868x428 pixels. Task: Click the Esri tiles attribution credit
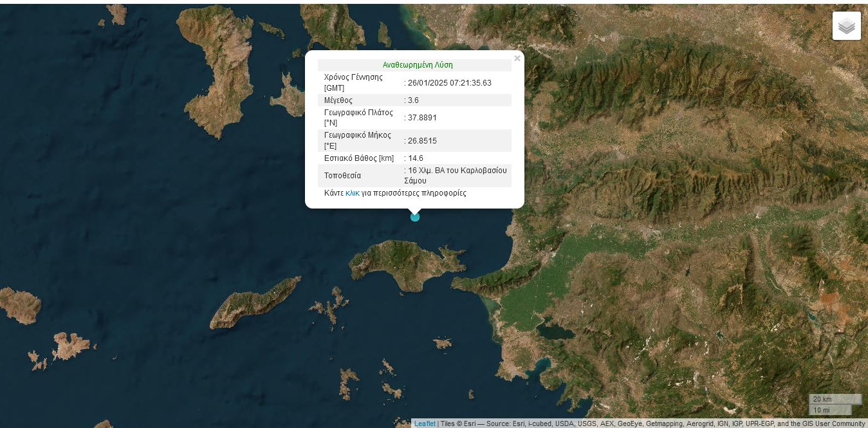click(x=457, y=423)
